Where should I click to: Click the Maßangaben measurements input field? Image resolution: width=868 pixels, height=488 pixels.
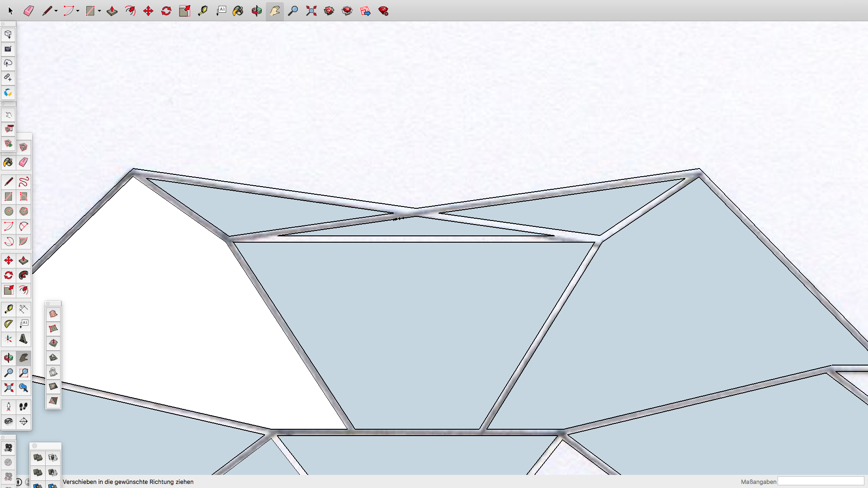(821, 482)
